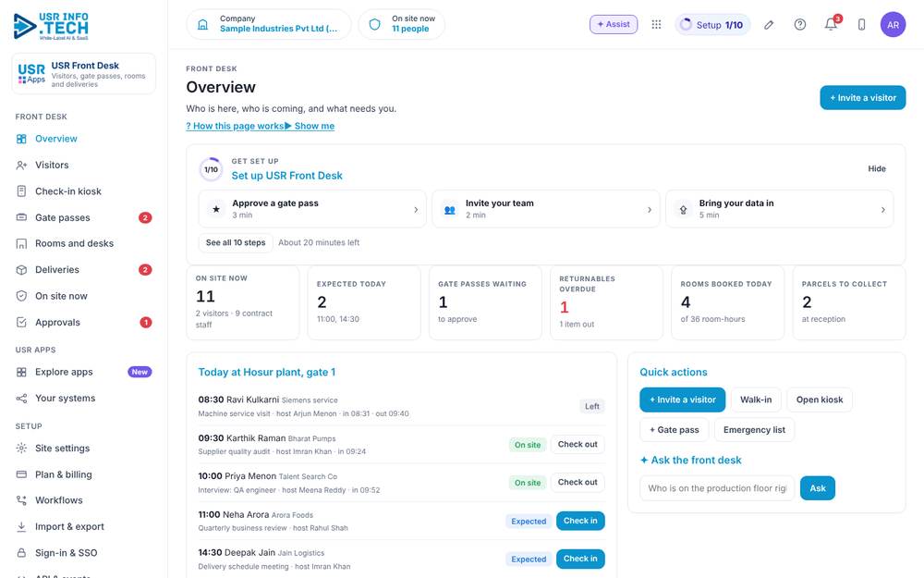Check out Priya Menon
The height and width of the screenshot is (578, 924).
point(577,482)
